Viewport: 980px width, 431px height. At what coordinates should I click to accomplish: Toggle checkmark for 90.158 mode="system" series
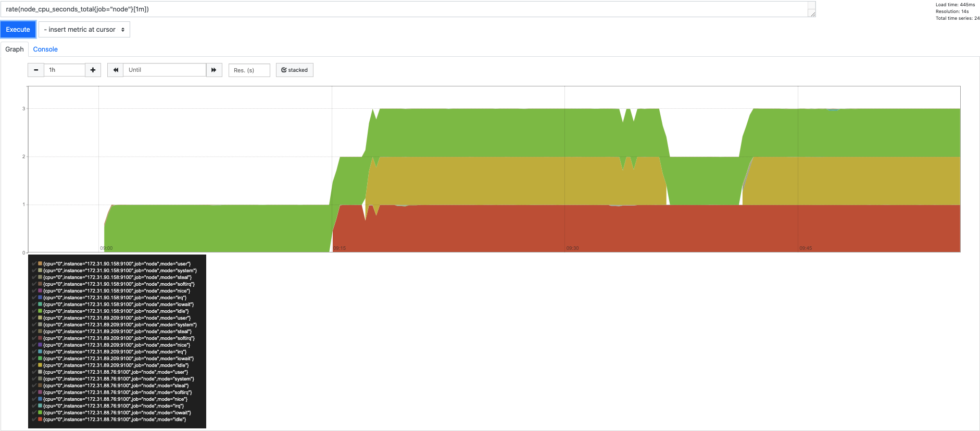point(34,271)
